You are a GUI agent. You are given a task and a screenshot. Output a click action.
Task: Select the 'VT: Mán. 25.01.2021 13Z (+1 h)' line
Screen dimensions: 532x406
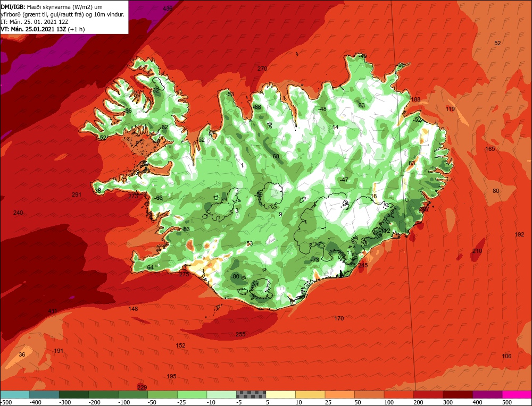[x=43, y=29]
